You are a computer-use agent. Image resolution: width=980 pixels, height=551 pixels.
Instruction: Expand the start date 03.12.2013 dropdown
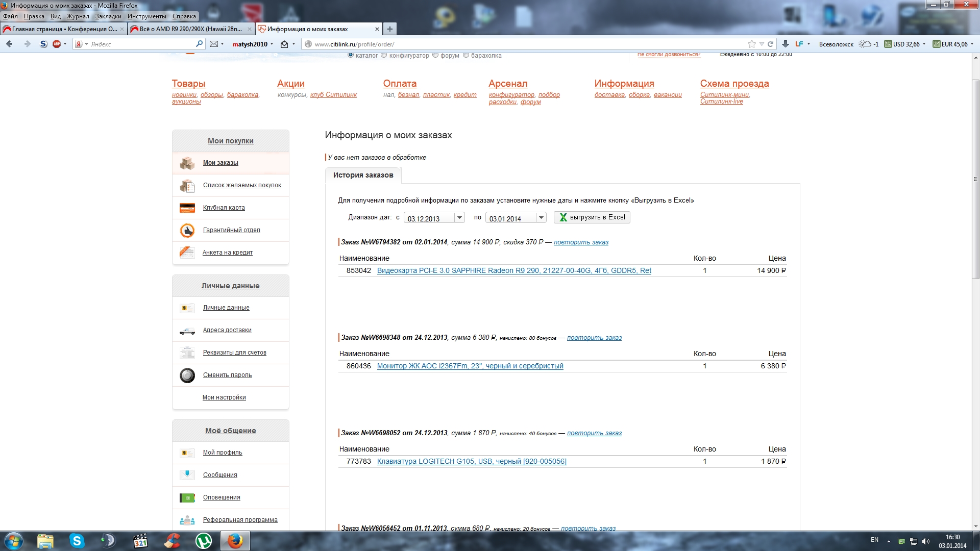(459, 218)
